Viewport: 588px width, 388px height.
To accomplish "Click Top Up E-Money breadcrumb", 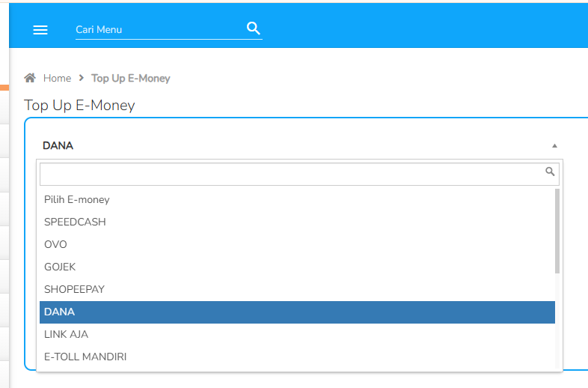I will (x=130, y=78).
